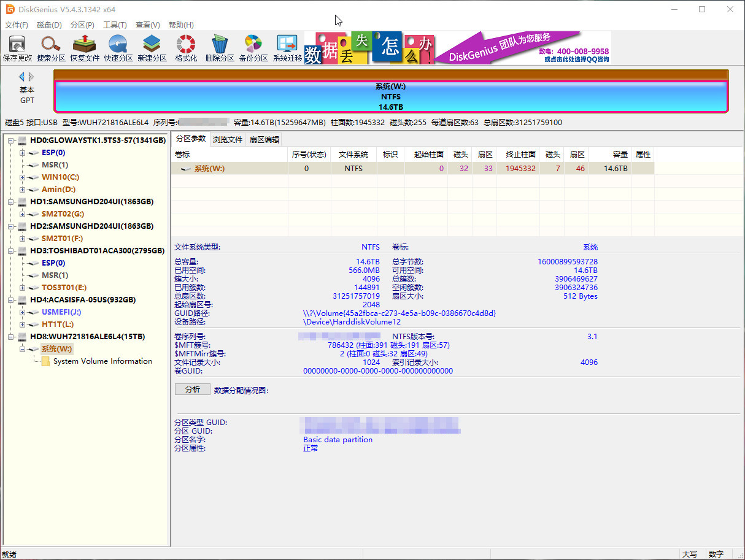Switch to the 浏览文件 tab
This screenshot has width=745, height=560.
coord(228,139)
